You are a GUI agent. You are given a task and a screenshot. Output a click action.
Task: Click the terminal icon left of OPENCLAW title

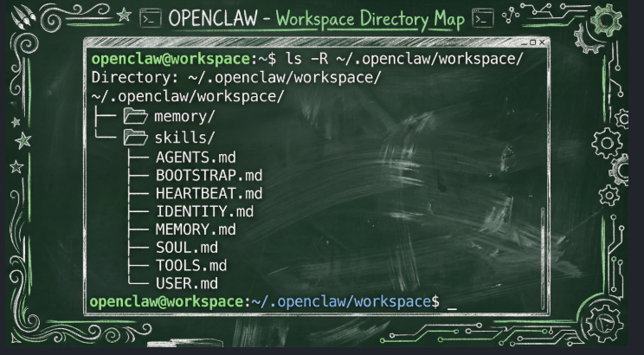click(151, 17)
